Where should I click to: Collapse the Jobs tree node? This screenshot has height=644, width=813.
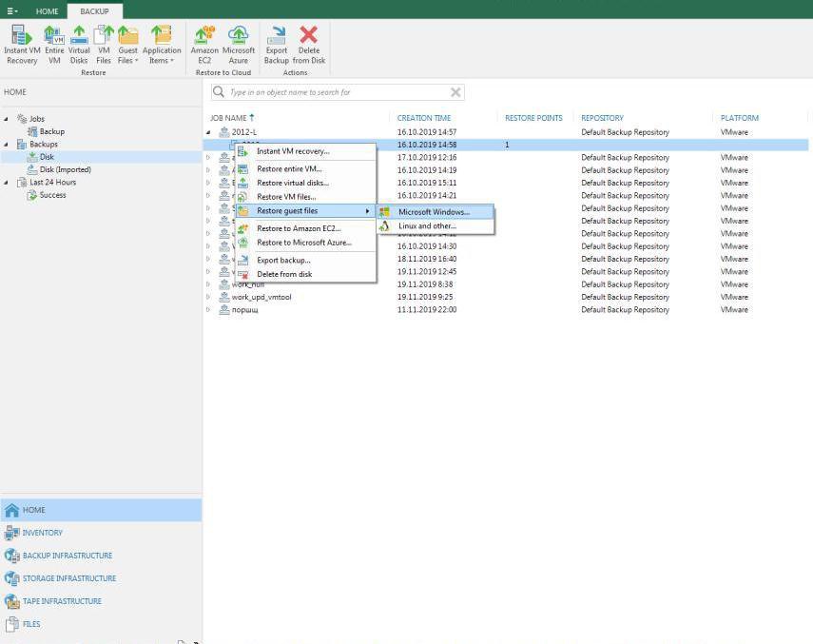[x=7, y=119]
